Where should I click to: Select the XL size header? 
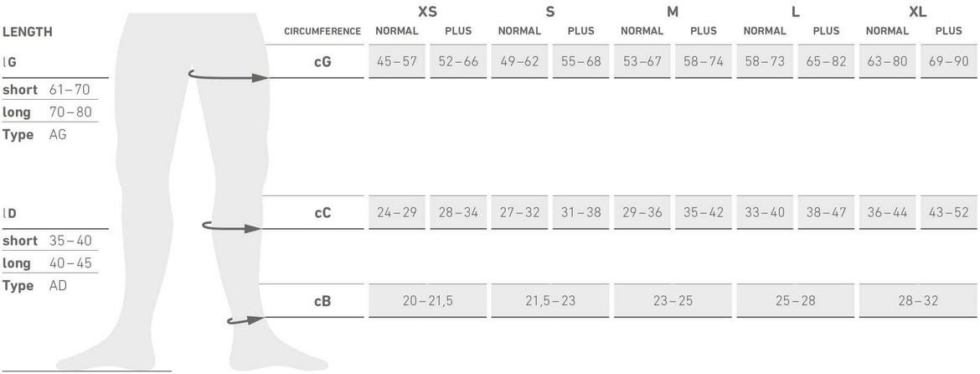917,13
